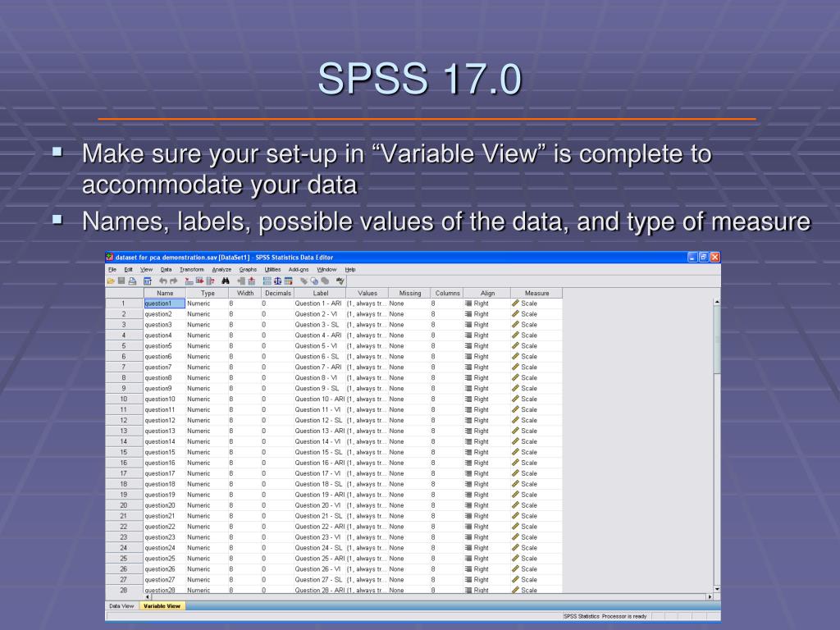
Task: Click the Print toolbar icon
Action: point(132,281)
